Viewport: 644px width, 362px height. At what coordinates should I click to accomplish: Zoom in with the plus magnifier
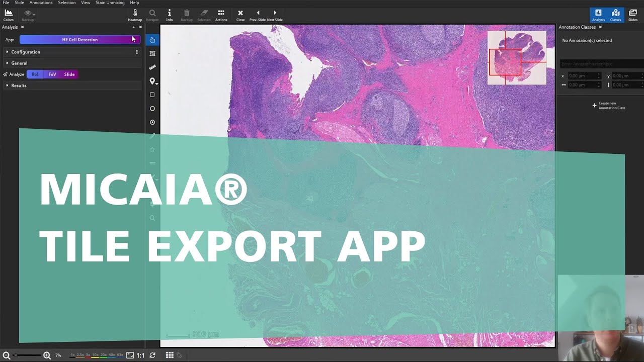pyautogui.click(x=47, y=355)
